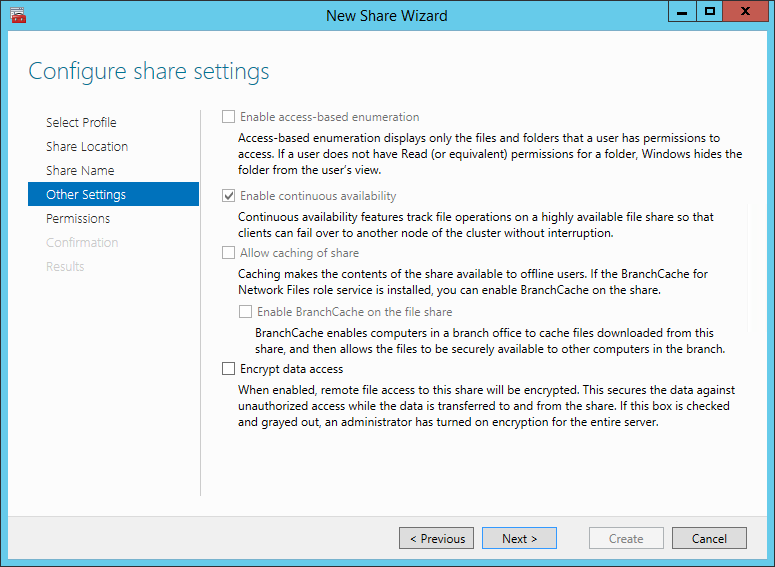Viewport: 775px width, 567px height.
Task: Click the Confirmation step in sidebar
Action: 82,242
